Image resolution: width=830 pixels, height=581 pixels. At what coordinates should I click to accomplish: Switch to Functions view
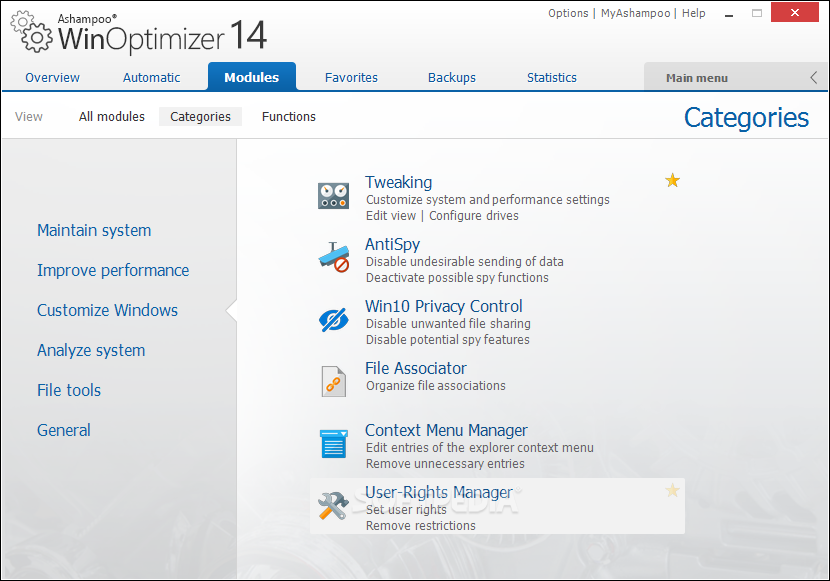pyautogui.click(x=288, y=116)
